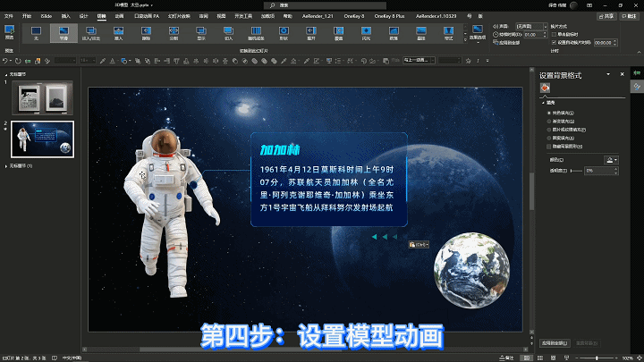This screenshot has width=644, height=362.
Task: Open the 声音 (sound) dropdown
Action: (532, 26)
